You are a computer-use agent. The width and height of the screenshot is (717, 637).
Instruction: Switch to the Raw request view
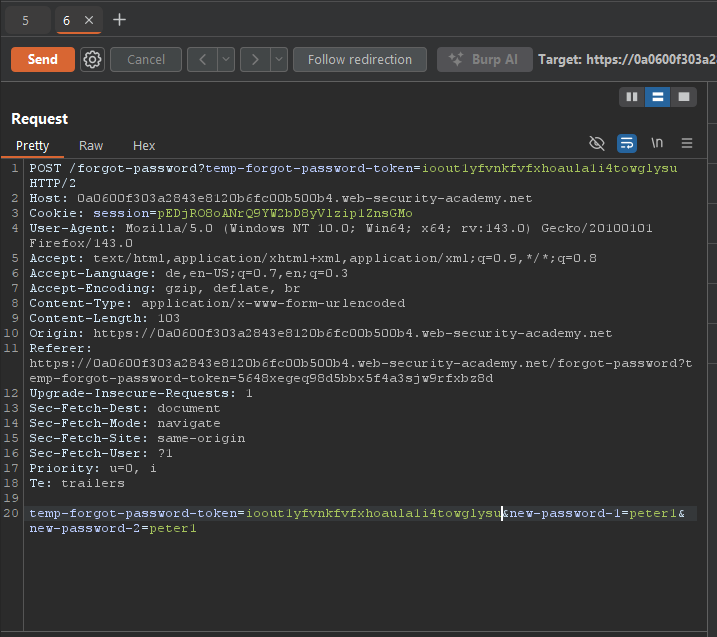pyautogui.click(x=91, y=146)
